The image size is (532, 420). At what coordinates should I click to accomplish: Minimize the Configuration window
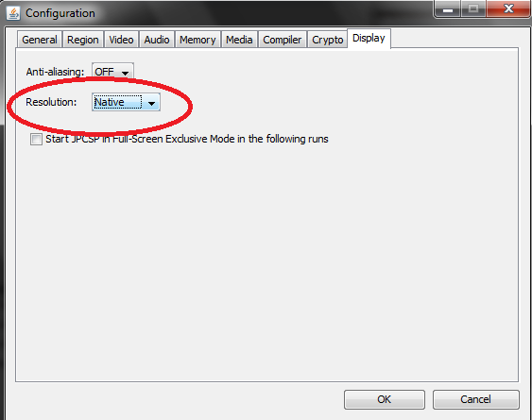click(x=448, y=8)
